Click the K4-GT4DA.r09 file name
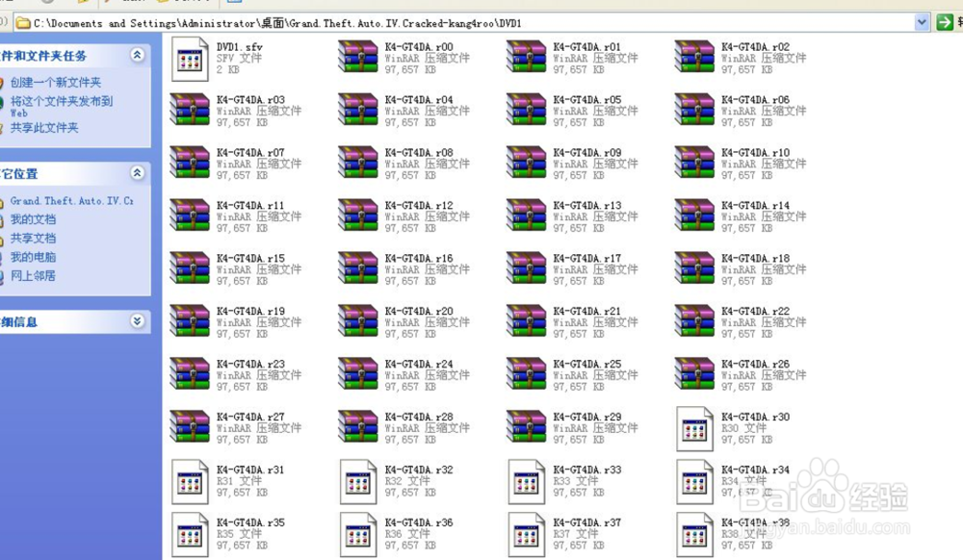Viewport: 963px width, 560px height. [587, 152]
